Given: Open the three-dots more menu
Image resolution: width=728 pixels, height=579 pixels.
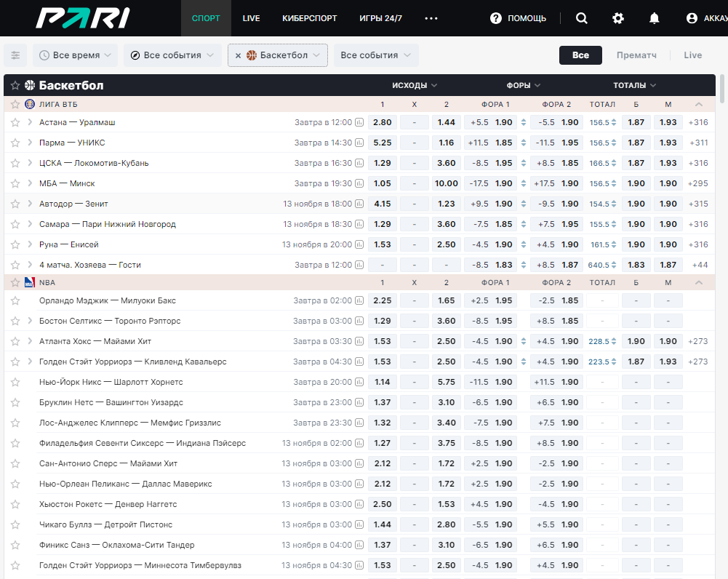Looking at the screenshot, I should point(431,18).
